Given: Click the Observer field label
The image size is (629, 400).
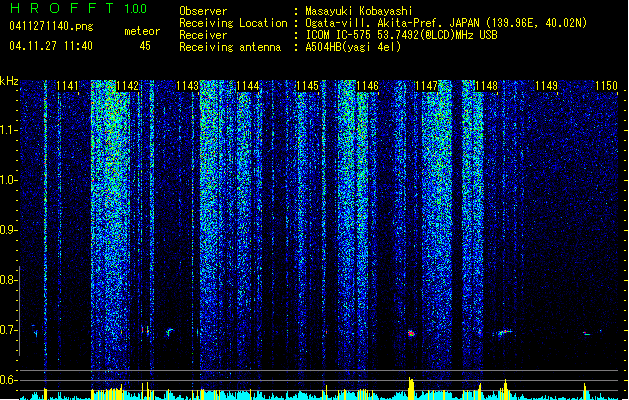Looking at the screenshot, I should pos(203,11).
